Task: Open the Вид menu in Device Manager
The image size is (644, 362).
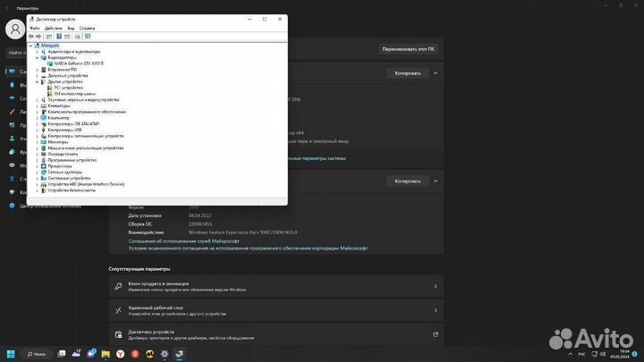Action: [71, 29]
